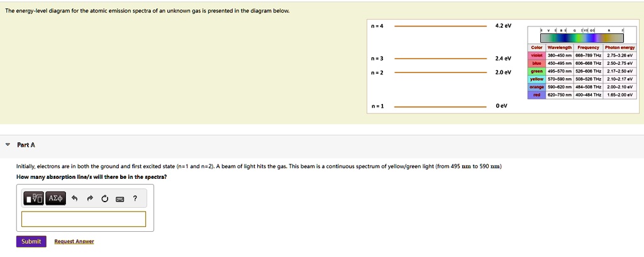Focus the answer input field
This screenshot has height=257, width=644.
84,219
